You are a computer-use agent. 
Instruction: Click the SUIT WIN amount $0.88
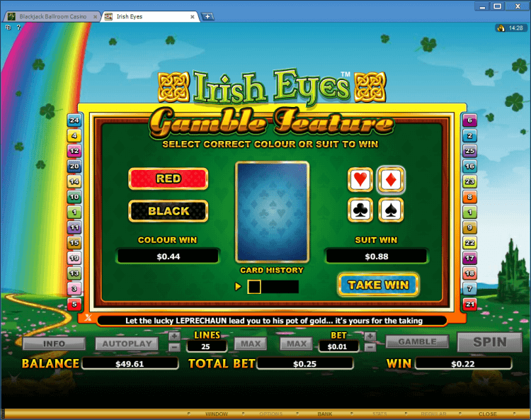click(x=376, y=256)
